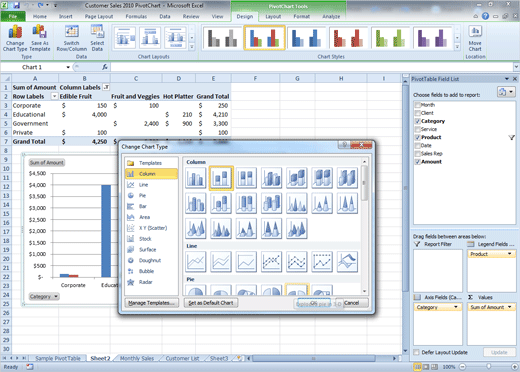Open Column Labels filter dropdown
Viewport: 520px width, 372px height.
click(x=106, y=87)
